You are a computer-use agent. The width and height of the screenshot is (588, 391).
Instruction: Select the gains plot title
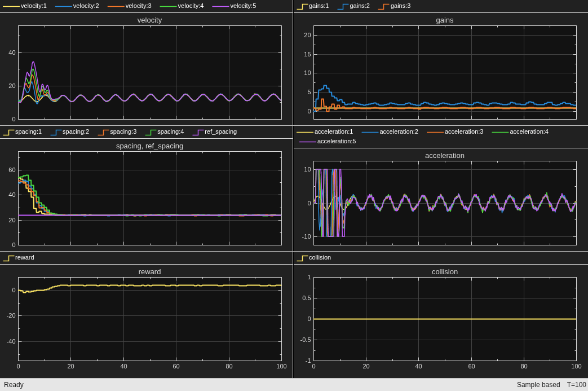(x=445, y=20)
